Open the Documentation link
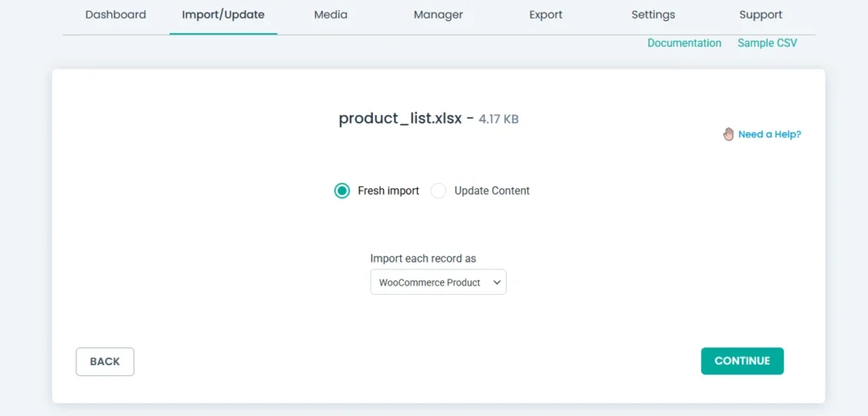Image resolution: width=868 pixels, height=416 pixels. pos(684,43)
